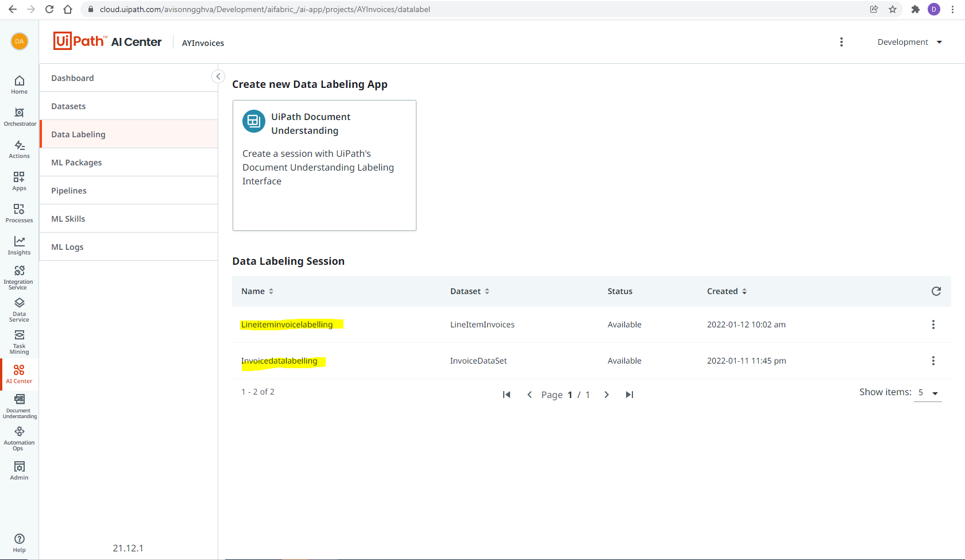The image size is (965, 560).
Task: Open Integration Service in the left rail
Action: pyautogui.click(x=19, y=277)
